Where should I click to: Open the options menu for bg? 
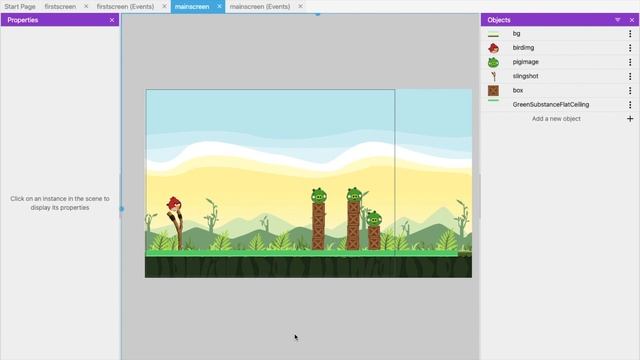tap(630, 34)
